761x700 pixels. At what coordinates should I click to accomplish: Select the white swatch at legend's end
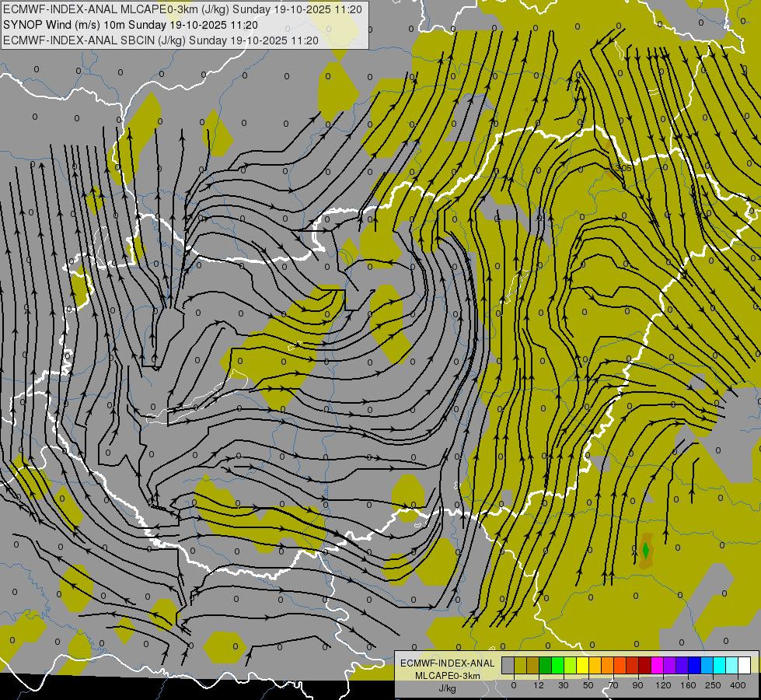pyautogui.click(x=745, y=665)
